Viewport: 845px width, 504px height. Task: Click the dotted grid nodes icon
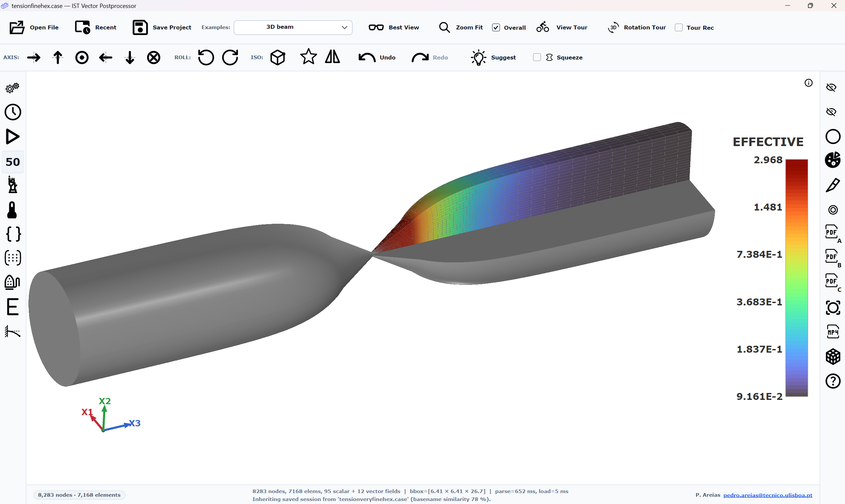tap(13, 258)
